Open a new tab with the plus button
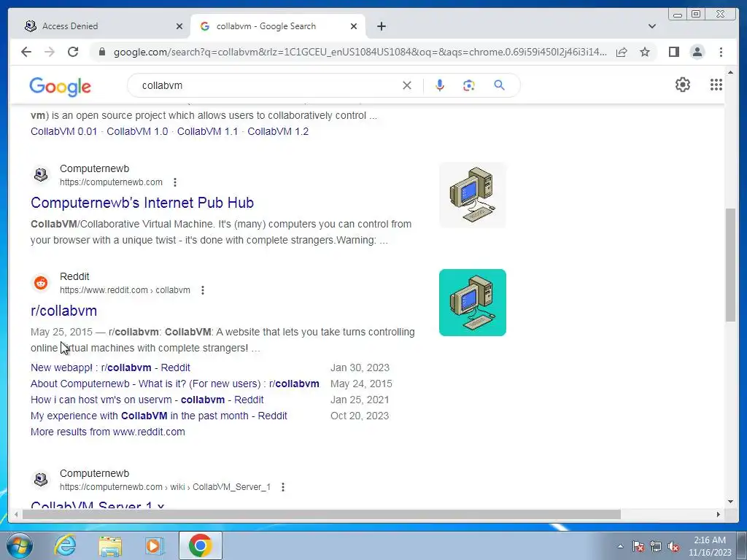Viewport: 747px width, 560px height. pyautogui.click(x=381, y=26)
